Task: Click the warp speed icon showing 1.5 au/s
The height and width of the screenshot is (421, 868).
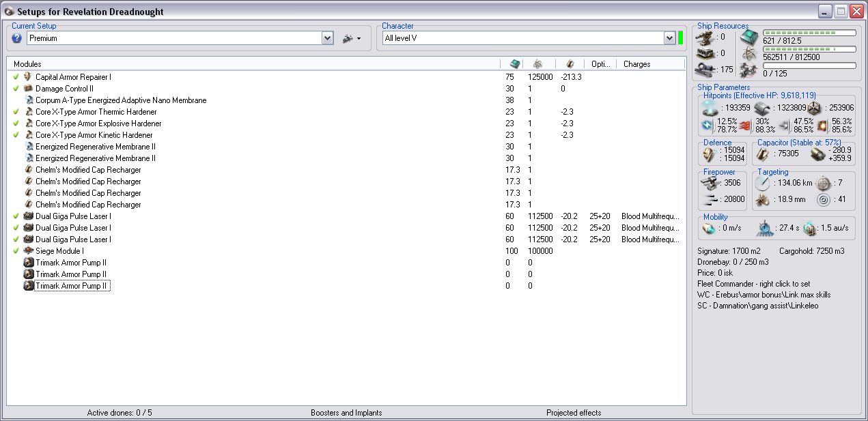Action: tap(810, 229)
